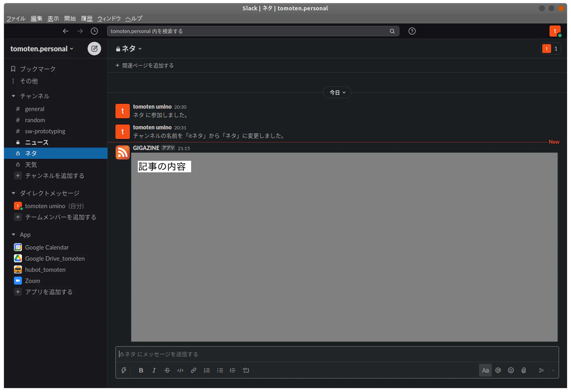Compose a new message with pencil icon
Screen dimensions: 571x392
(x=94, y=49)
